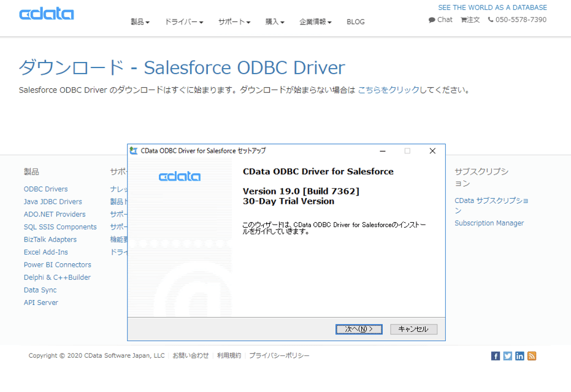Open the プライバシーポリシー footer link
The image size is (571, 392).
279,356
